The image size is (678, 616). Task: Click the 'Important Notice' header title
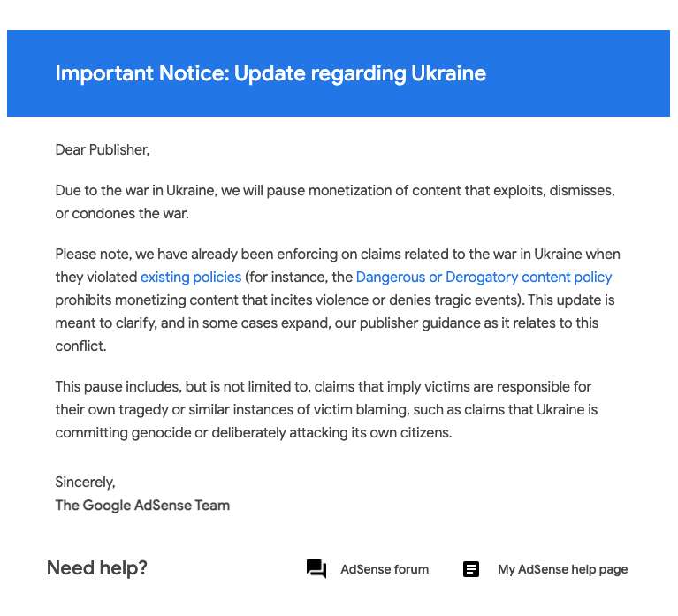pyautogui.click(x=270, y=73)
